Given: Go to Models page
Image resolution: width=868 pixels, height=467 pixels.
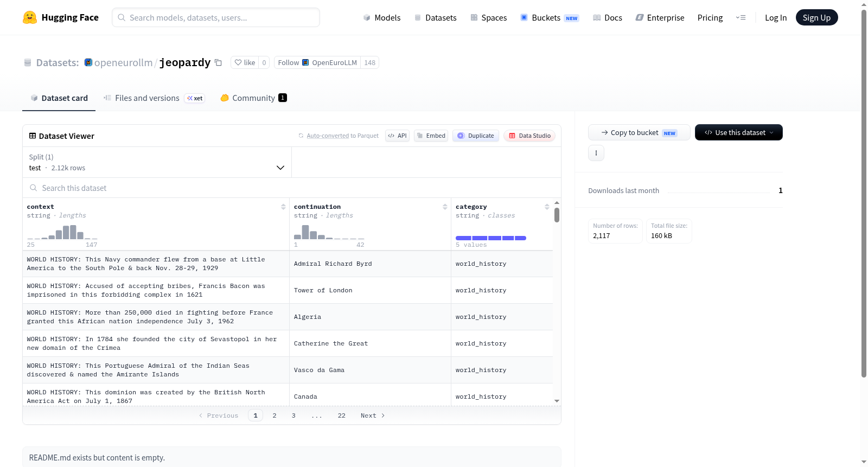Looking at the screenshot, I should [382, 18].
